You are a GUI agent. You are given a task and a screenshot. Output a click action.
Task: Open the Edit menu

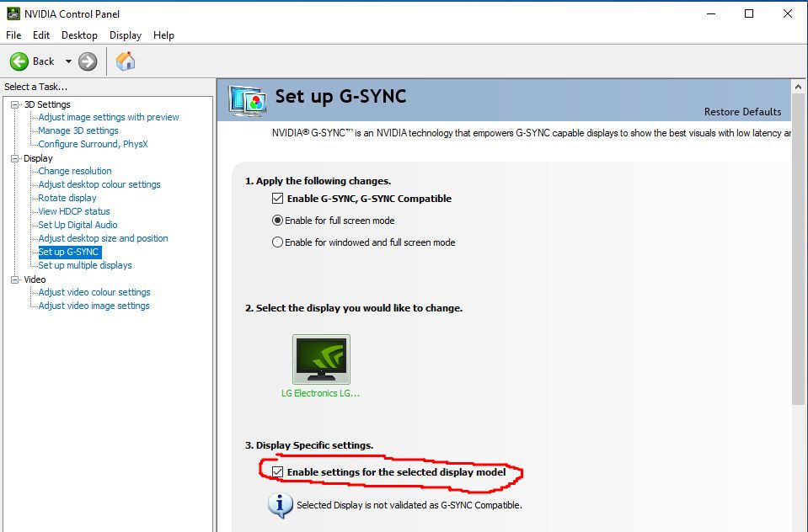[x=41, y=35]
